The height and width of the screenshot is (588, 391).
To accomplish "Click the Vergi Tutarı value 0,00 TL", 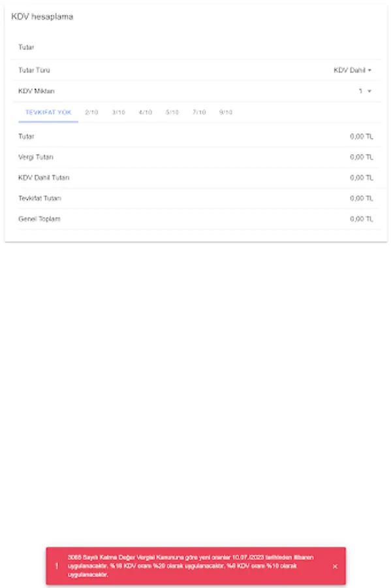I will pos(363,157).
